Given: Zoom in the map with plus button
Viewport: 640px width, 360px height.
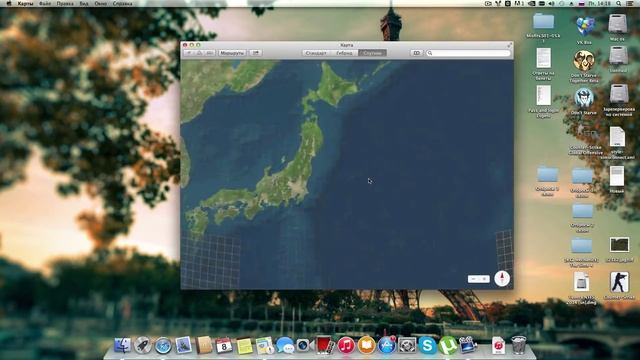Looking at the screenshot, I should pyautogui.click(x=484, y=279).
